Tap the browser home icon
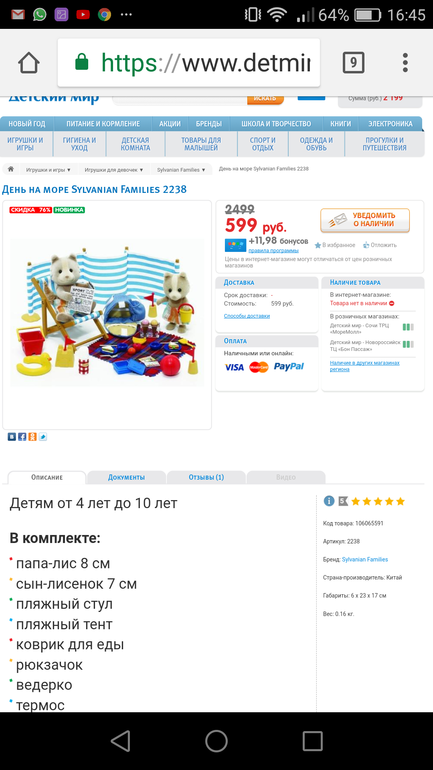The height and width of the screenshot is (770, 433). [x=28, y=63]
